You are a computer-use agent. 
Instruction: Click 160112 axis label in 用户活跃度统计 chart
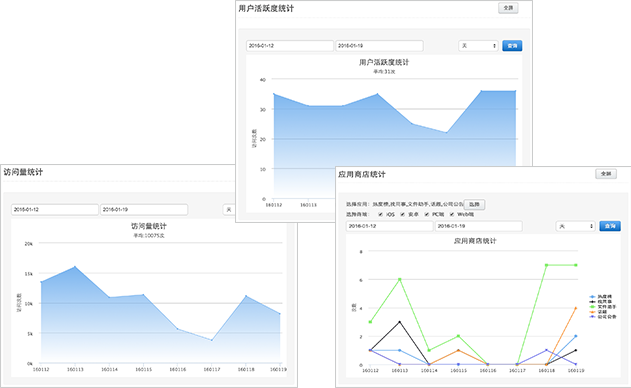coord(274,205)
